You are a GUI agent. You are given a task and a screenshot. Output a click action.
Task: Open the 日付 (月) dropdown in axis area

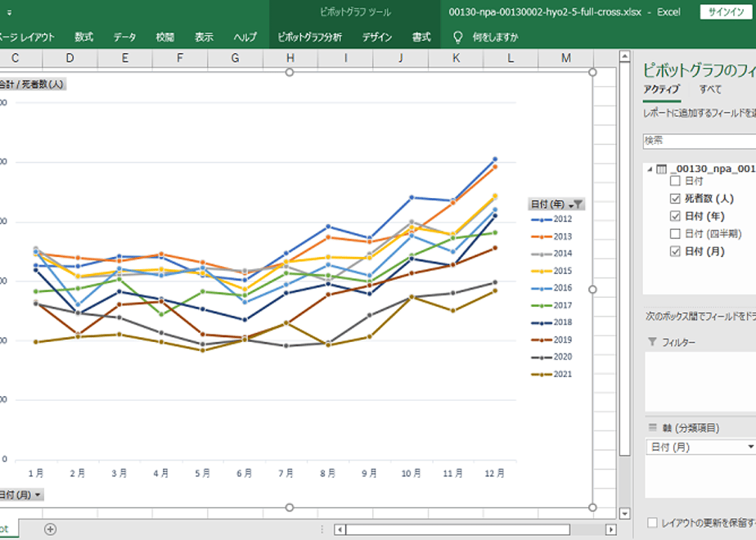click(750, 448)
